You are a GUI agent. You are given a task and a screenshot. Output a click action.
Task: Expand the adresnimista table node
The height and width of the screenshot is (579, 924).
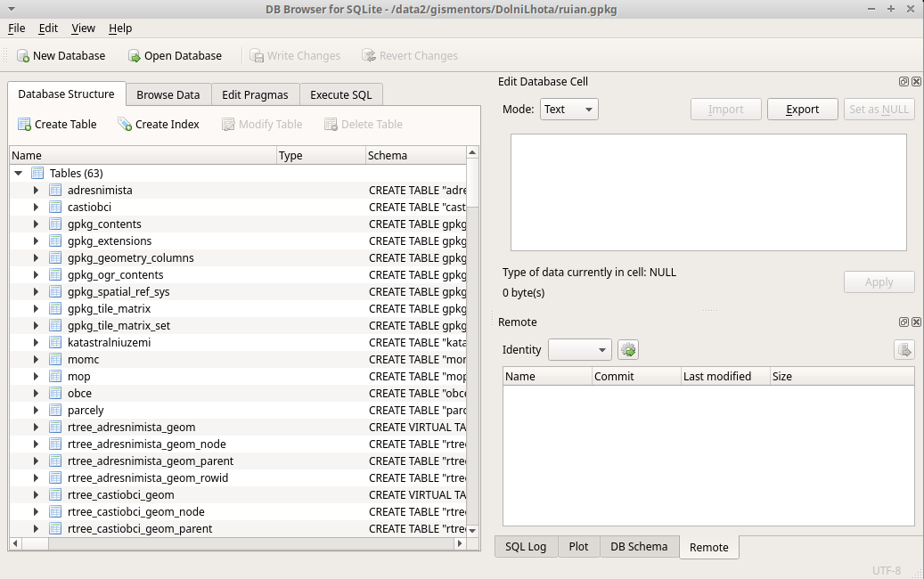[x=36, y=191]
